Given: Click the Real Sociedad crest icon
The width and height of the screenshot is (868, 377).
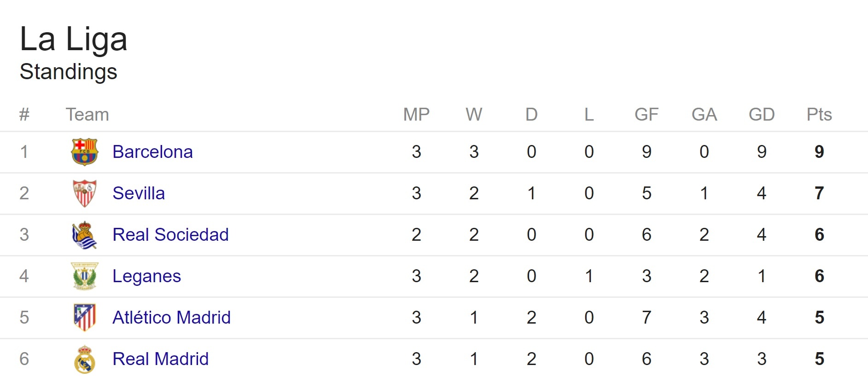Looking at the screenshot, I should [85, 235].
